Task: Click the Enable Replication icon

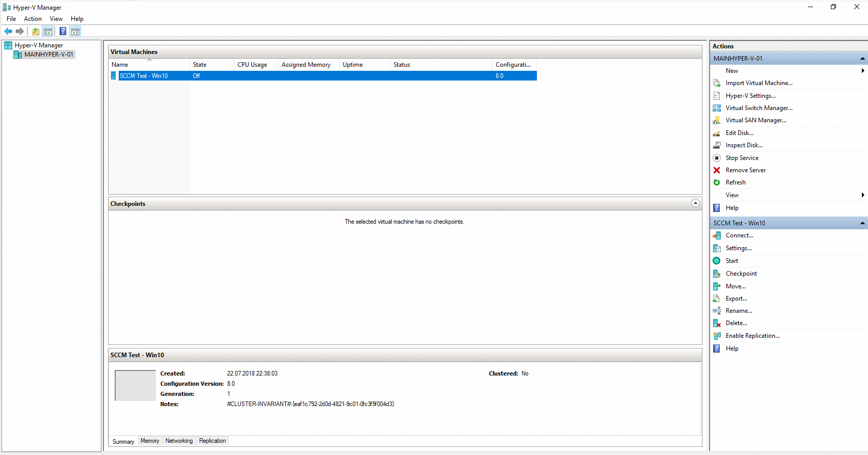Action: point(717,336)
